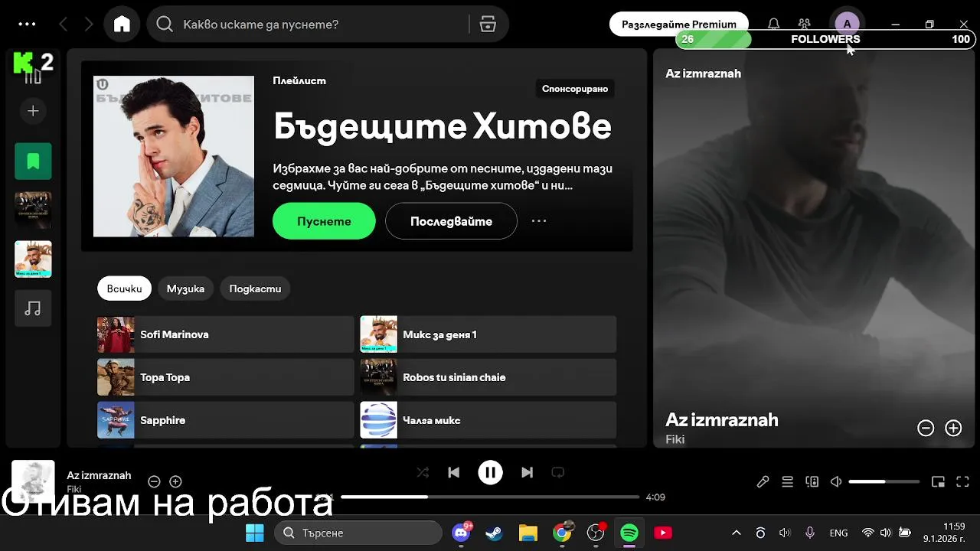Open the profile avatar A menu

point(847,24)
